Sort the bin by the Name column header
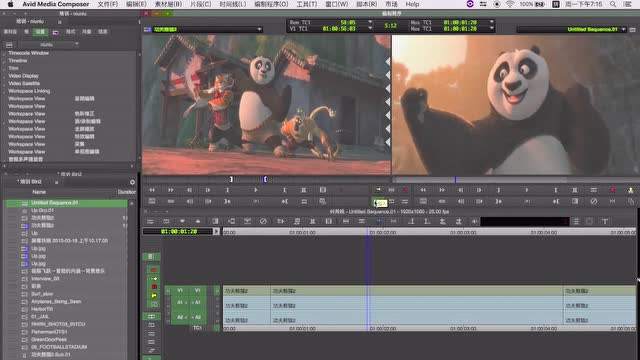Image resolution: width=640 pixels, height=360 pixels. pos(39,192)
